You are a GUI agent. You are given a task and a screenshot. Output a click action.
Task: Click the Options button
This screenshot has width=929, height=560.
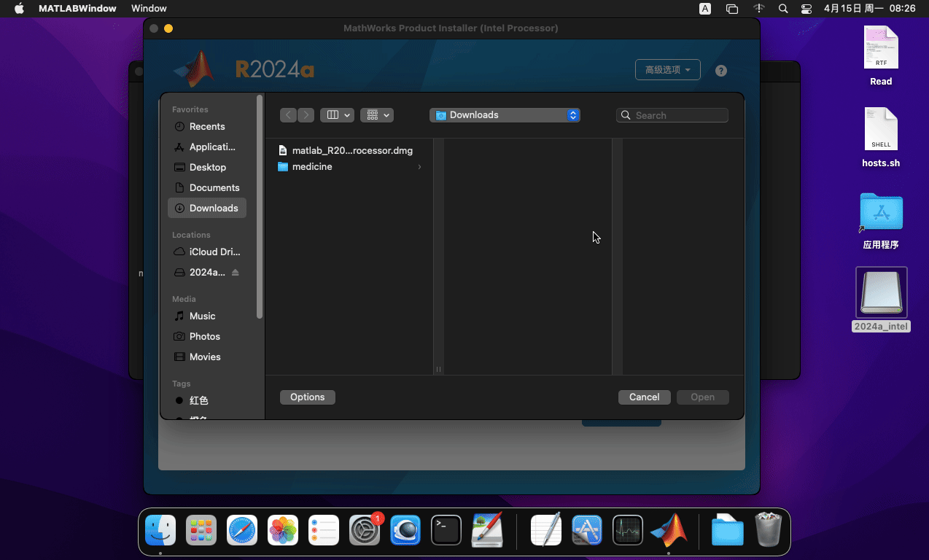[307, 397]
